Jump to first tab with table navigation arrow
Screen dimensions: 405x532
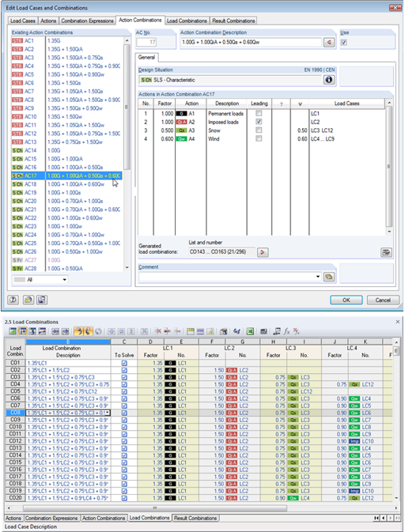[x=377, y=518]
